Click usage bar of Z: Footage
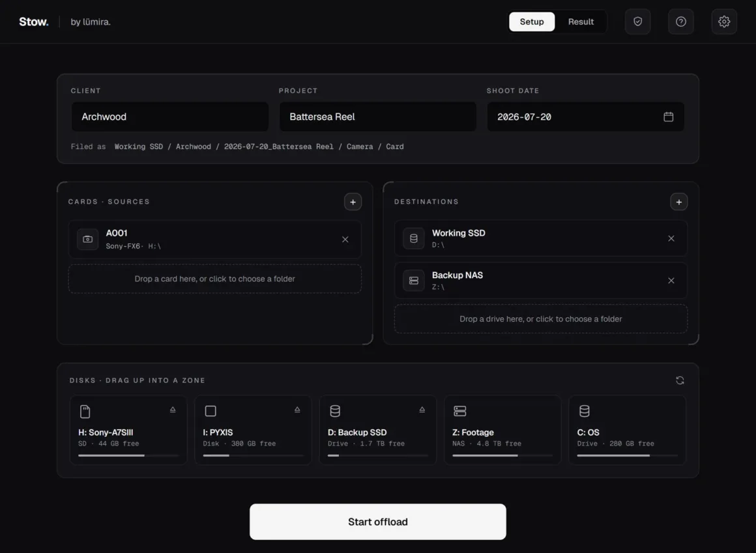Image resolution: width=756 pixels, height=553 pixels. 502,455
